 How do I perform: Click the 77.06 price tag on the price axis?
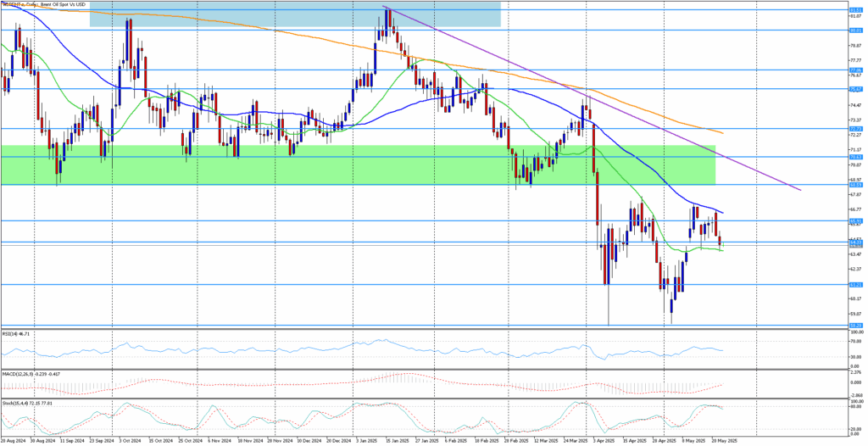pyautogui.click(x=856, y=70)
